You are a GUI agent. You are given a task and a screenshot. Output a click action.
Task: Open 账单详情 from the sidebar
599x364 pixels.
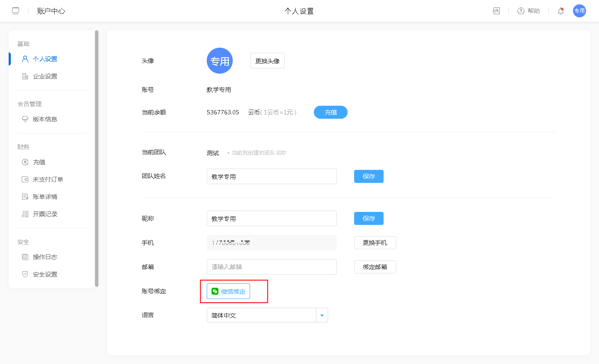coord(45,197)
